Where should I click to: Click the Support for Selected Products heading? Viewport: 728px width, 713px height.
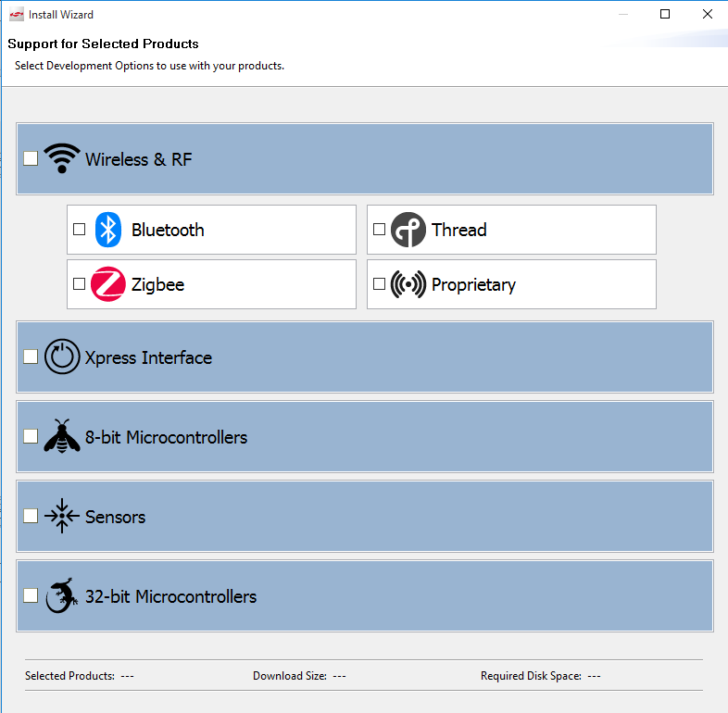[103, 44]
